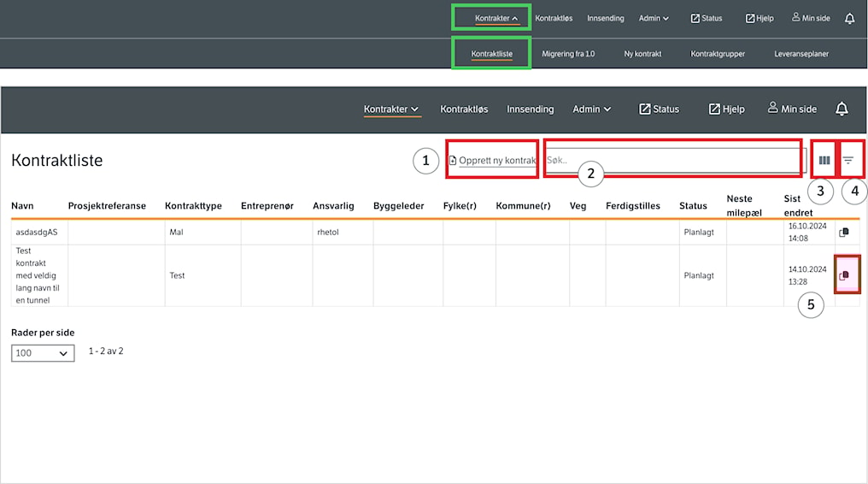Sort by Neste milepæl column header
This screenshot has height=484, width=868.
tap(744, 205)
